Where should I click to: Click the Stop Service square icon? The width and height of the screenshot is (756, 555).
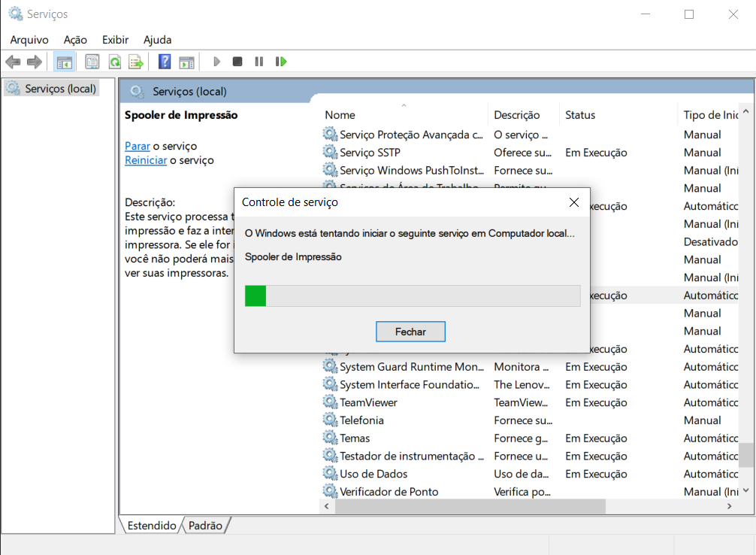pos(237,62)
